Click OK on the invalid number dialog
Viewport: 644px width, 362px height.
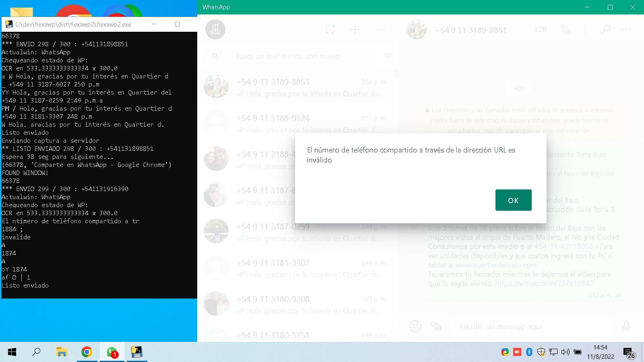point(513,200)
